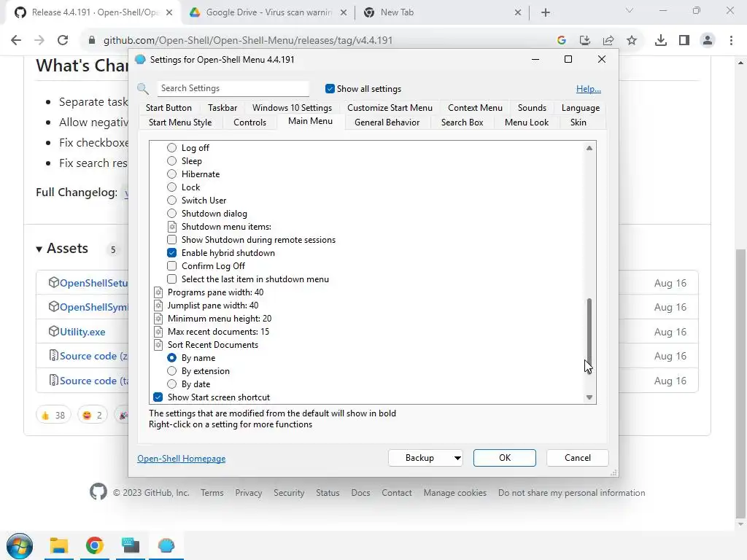The height and width of the screenshot is (560, 747).
Task: Click the Cancel button
Action: [578, 458]
